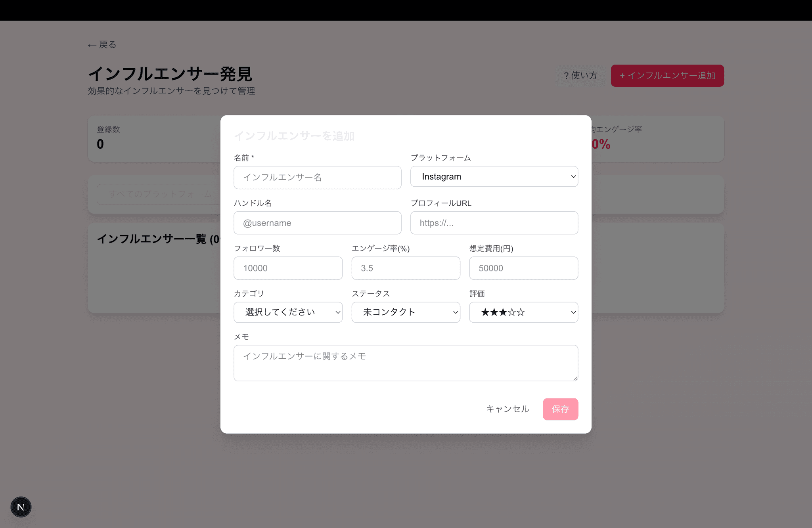The height and width of the screenshot is (528, 812).
Task: Focus the 想定費用(円) input field
Action: 523,268
